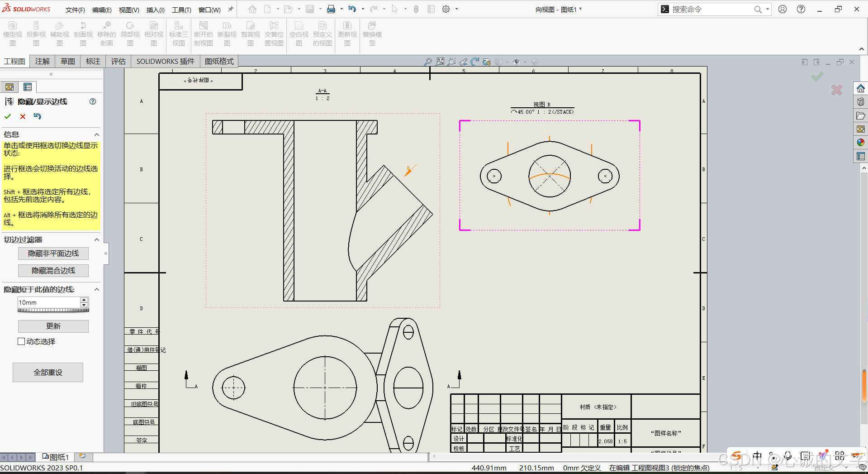Collapse the 信息 section
Viewport: 868px width, 474px height.
(x=96, y=134)
